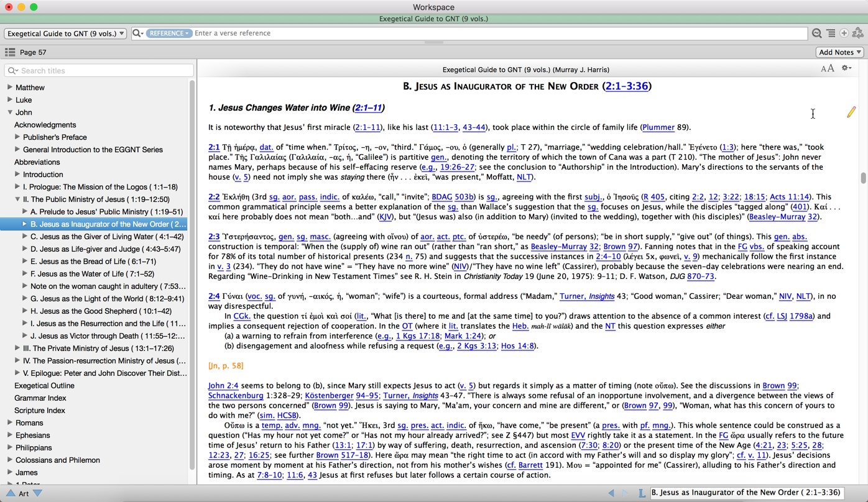Follow the 1 Kgs 17:18 reference link

(x=418, y=336)
